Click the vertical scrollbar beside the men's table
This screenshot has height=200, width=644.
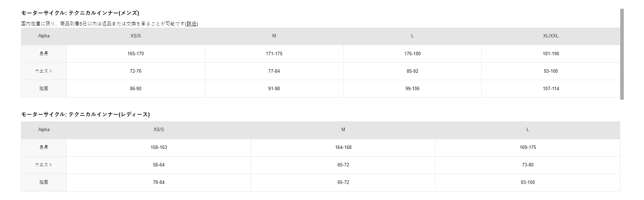(622, 54)
